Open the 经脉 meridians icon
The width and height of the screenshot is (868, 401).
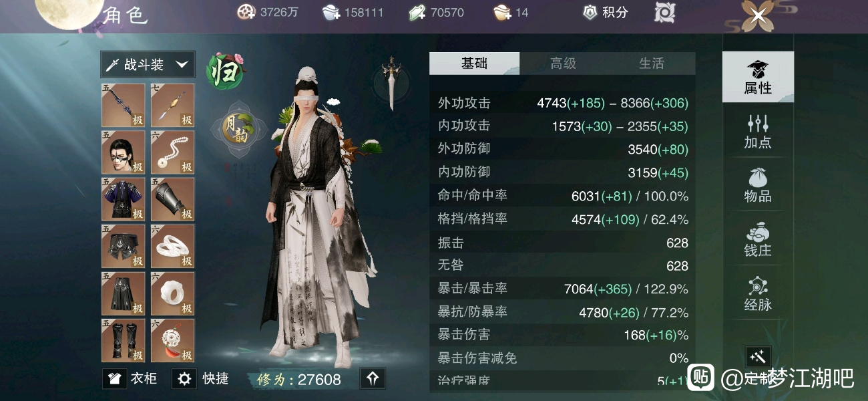coord(758,293)
